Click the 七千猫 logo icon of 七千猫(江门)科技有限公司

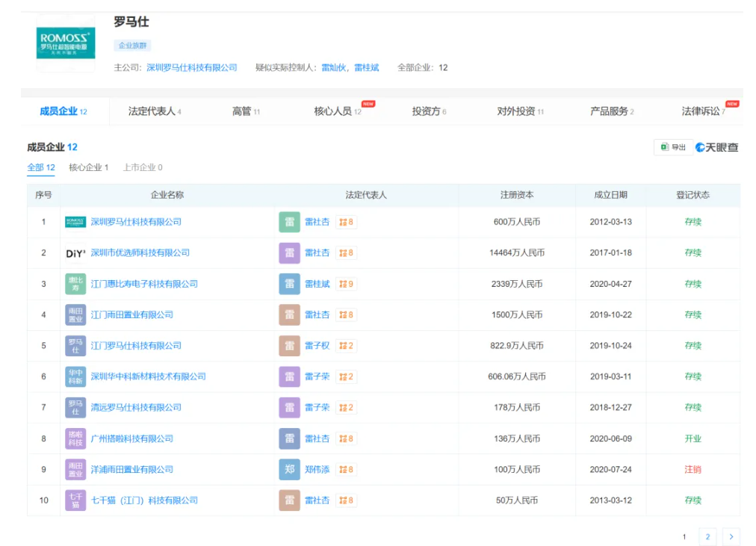(75, 500)
